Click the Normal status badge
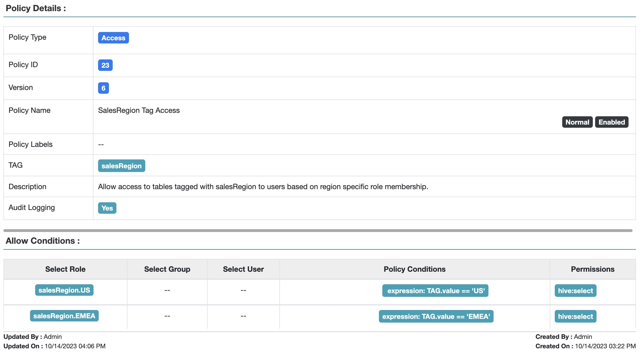 577,122
